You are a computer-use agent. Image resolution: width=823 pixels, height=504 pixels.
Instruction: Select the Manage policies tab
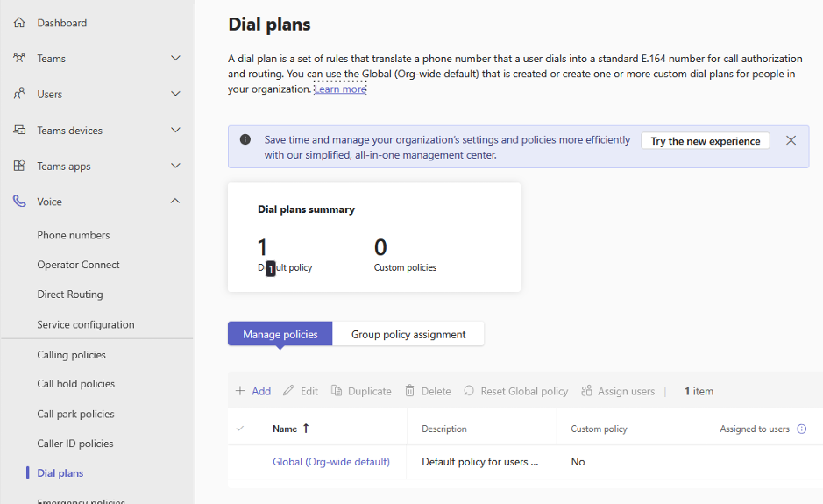(280, 334)
